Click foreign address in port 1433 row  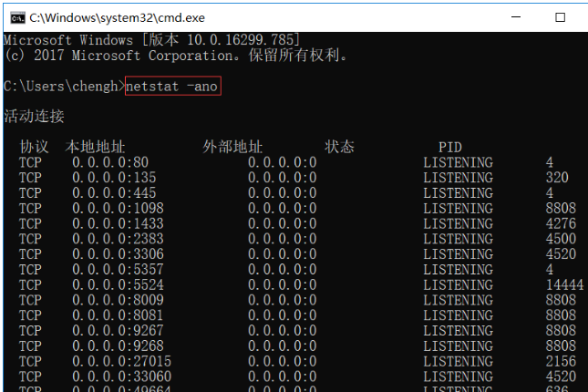click(x=283, y=224)
